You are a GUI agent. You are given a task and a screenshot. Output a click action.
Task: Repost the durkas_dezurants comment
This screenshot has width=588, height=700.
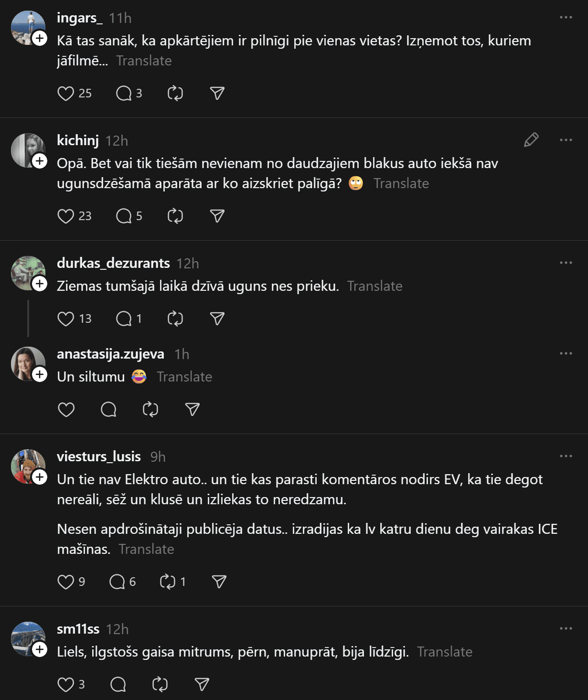[x=175, y=319]
